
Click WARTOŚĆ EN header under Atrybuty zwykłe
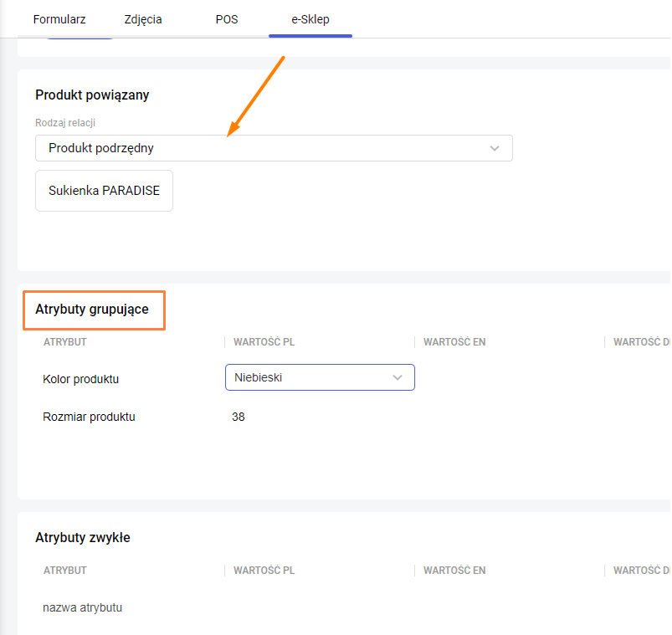point(454,571)
